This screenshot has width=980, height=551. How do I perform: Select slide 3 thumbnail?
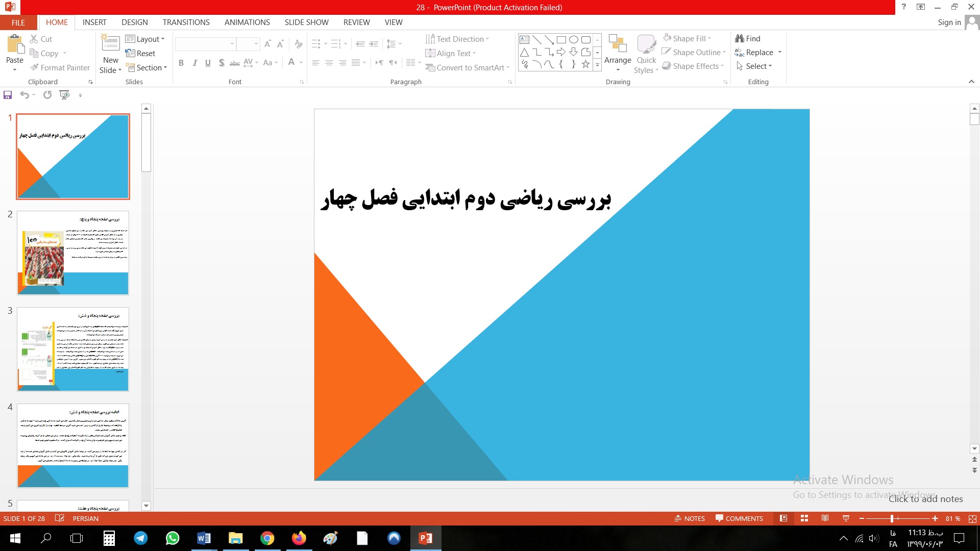[x=73, y=349]
